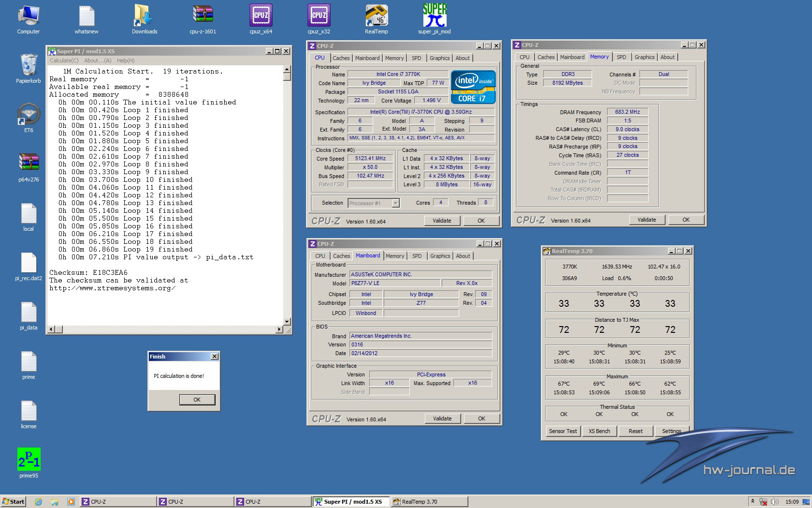812x508 pixels.
Task: Switch to Caches tab in the Memory CPU-Z window
Action: point(546,57)
